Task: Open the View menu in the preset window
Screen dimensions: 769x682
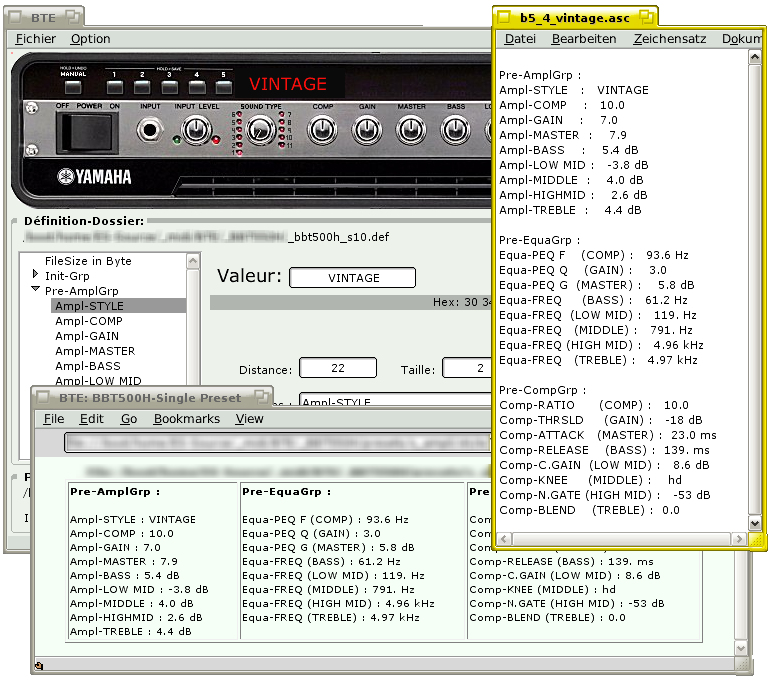Action: tap(249, 419)
